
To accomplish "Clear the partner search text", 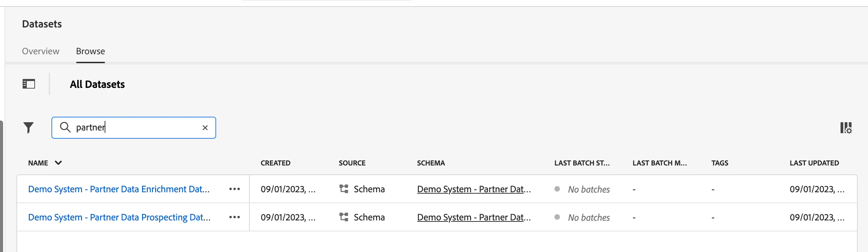I will [x=205, y=128].
